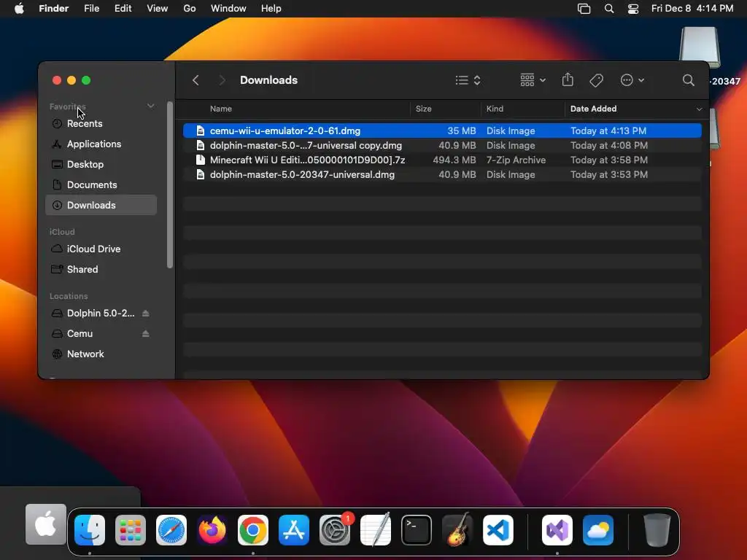Open the list view switcher control
This screenshot has width=747, height=560.
click(468, 80)
